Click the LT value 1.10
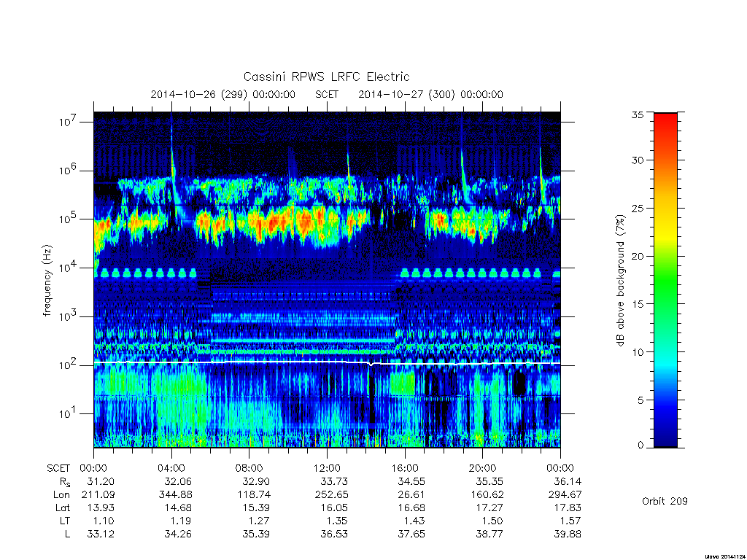747x560 pixels. pyautogui.click(x=104, y=521)
